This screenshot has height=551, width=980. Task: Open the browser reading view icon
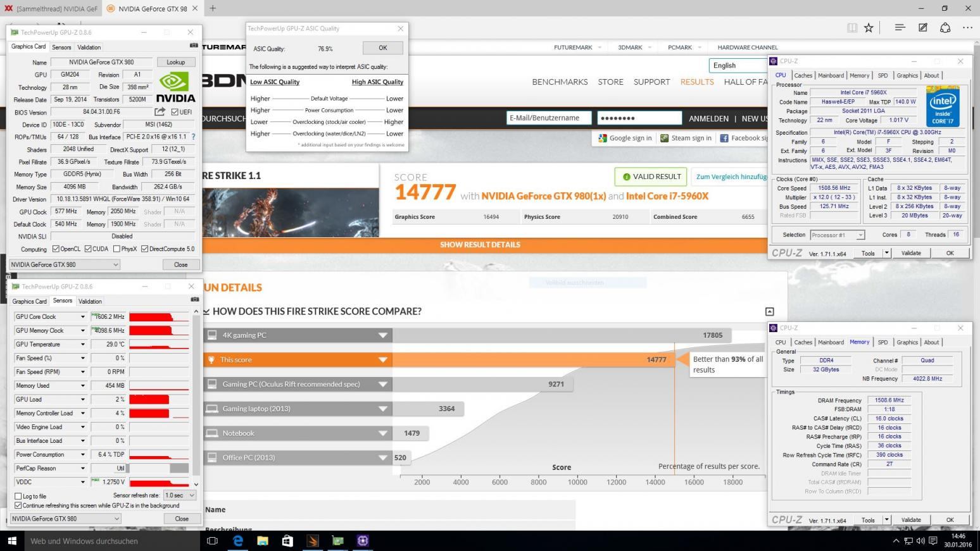(x=851, y=27)
